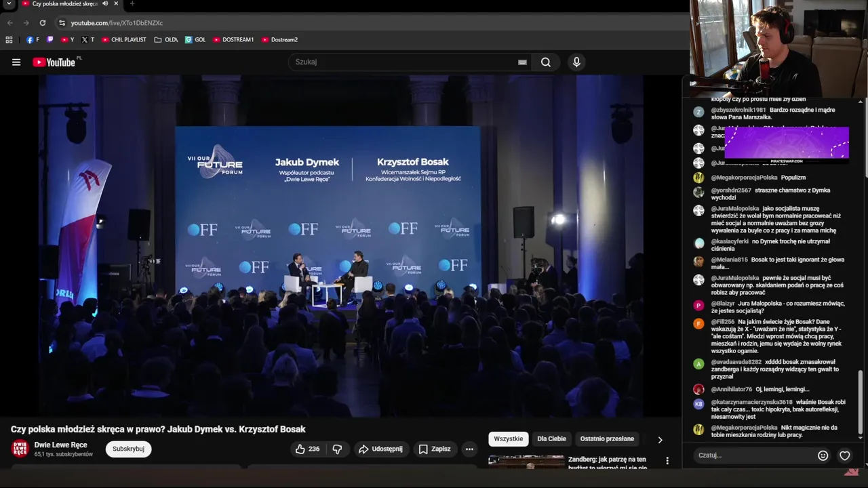Open the on-screen keyboard icon in search
This screenshot has height=488, width=868.
pos(522,62)
